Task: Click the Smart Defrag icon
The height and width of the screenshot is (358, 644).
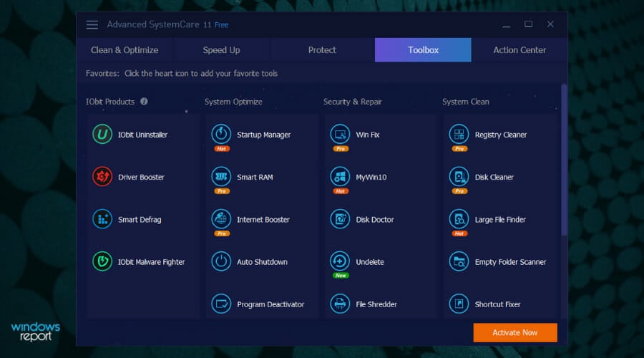Action: point(102,218)
